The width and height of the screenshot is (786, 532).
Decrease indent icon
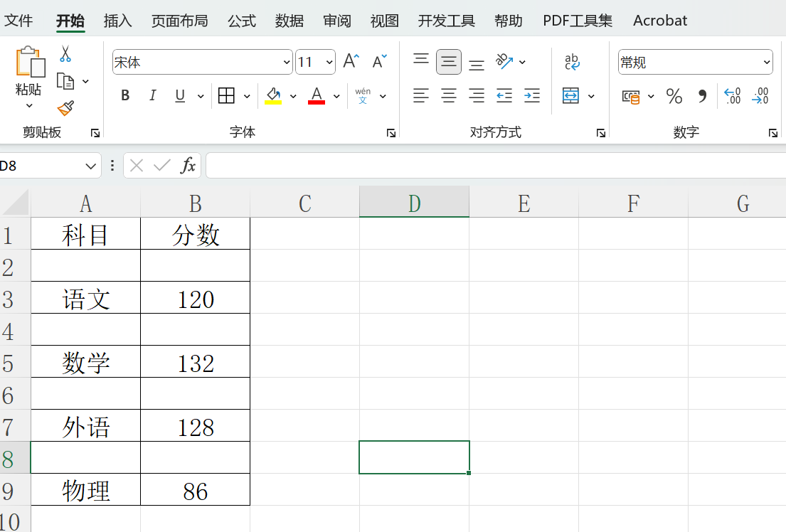tap(504, 96)
